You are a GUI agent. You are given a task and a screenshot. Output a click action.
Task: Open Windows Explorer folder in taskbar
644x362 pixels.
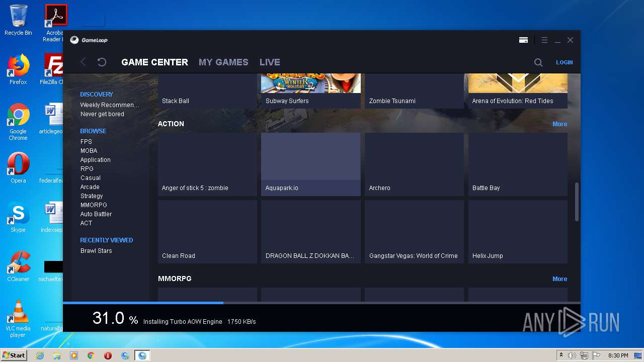pos(57,355)
